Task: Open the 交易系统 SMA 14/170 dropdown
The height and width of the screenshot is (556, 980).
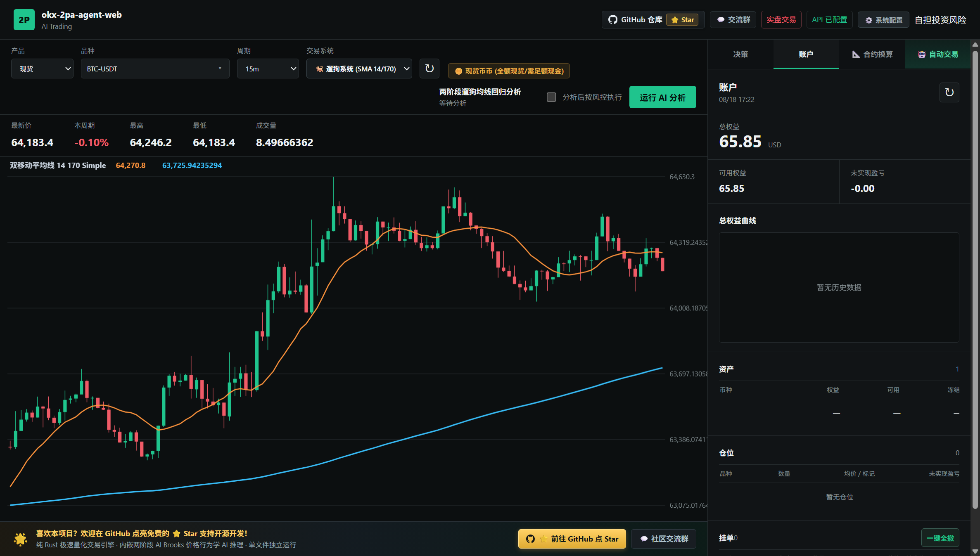Action: tap(359, 69)
